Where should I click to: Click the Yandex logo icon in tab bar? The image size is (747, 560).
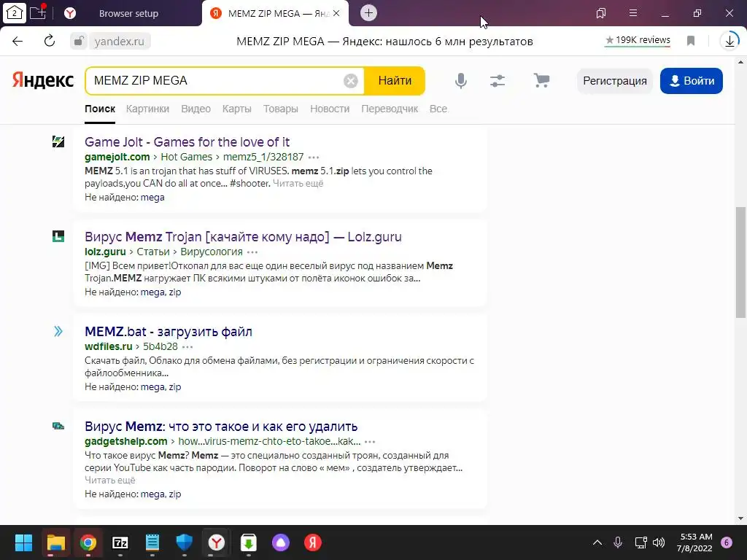tap(70, 13)
